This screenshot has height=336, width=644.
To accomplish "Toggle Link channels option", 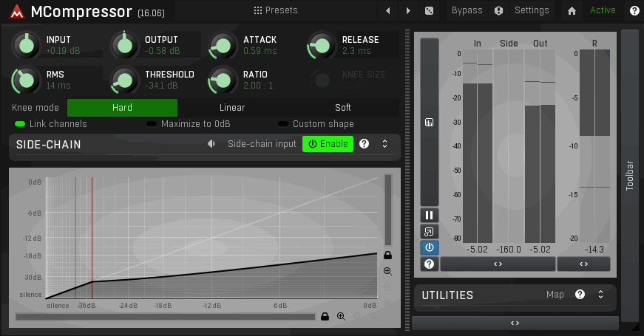I will click(51, 124).
